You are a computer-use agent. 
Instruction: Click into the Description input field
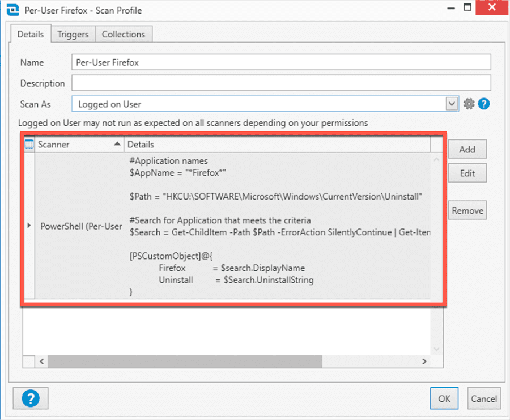tap(281, 83)
